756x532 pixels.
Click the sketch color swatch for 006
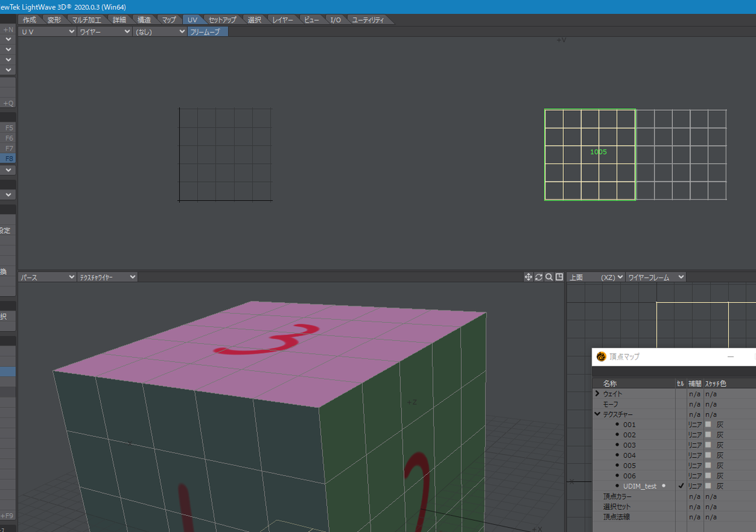point(708,476)
